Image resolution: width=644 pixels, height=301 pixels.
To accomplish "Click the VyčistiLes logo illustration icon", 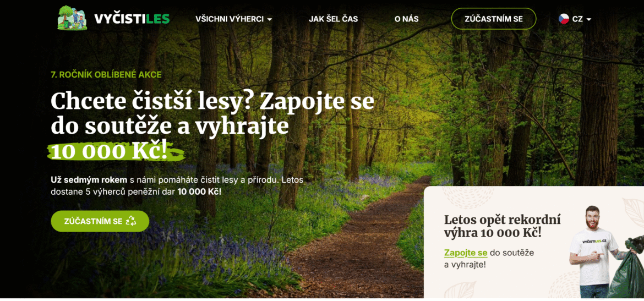I will (72, 18).
